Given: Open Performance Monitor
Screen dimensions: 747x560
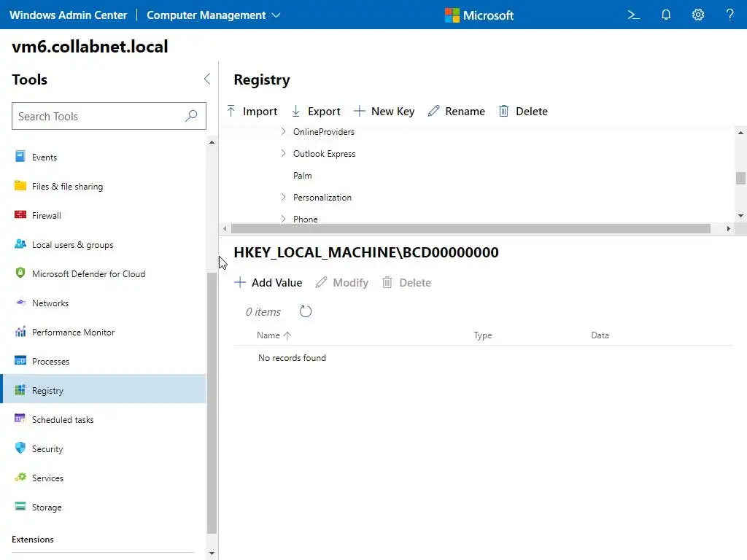Looking at the screenshot, I should click(x=104, y=332).
